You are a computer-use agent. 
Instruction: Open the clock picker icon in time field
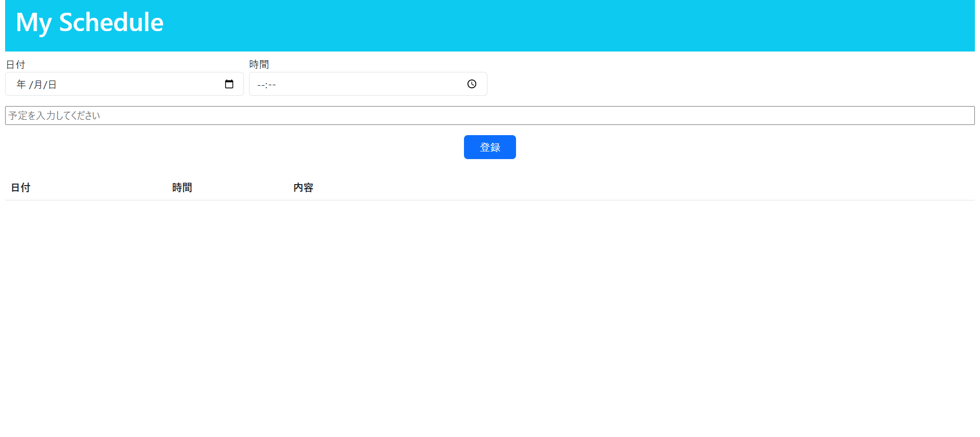pyautogui.click(x=472, y=84)
